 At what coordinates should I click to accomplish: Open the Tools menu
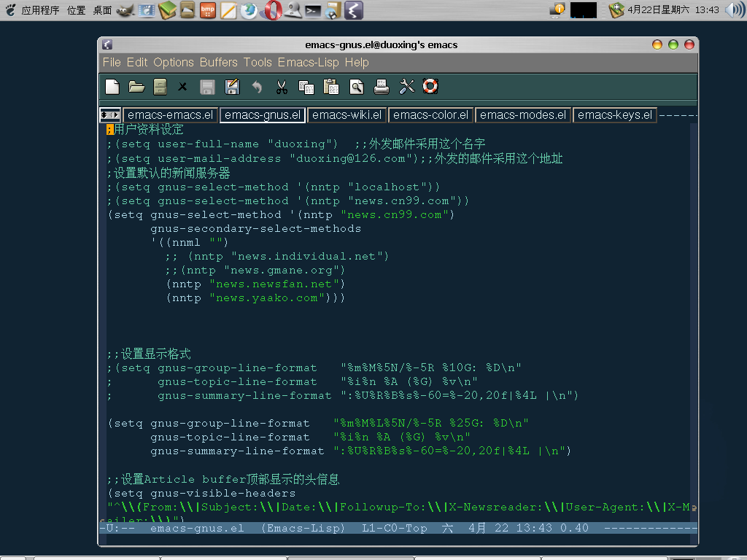coord(258,63)
